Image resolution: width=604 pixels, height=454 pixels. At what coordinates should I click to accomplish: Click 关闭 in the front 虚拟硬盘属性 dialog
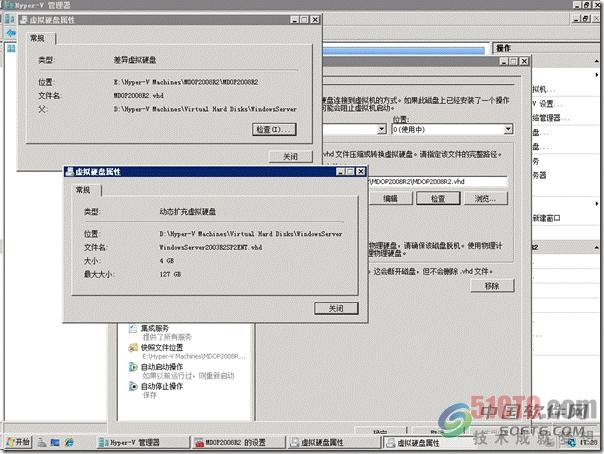[x=336, y=308]
